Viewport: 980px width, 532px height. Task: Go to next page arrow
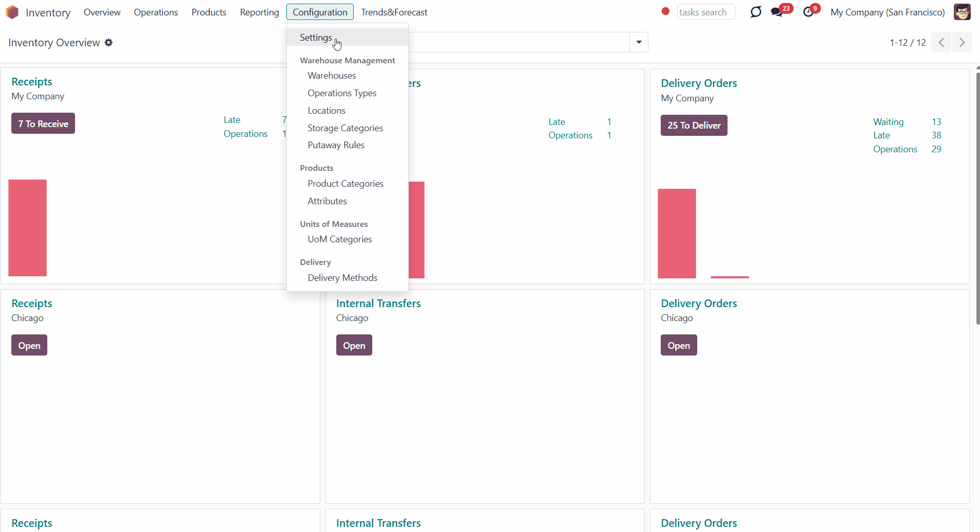(962, 43)
